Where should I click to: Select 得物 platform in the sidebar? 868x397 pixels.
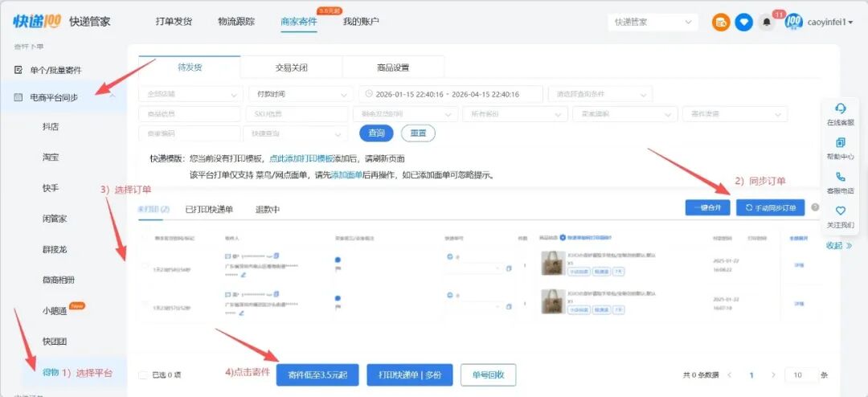(51, 373)
